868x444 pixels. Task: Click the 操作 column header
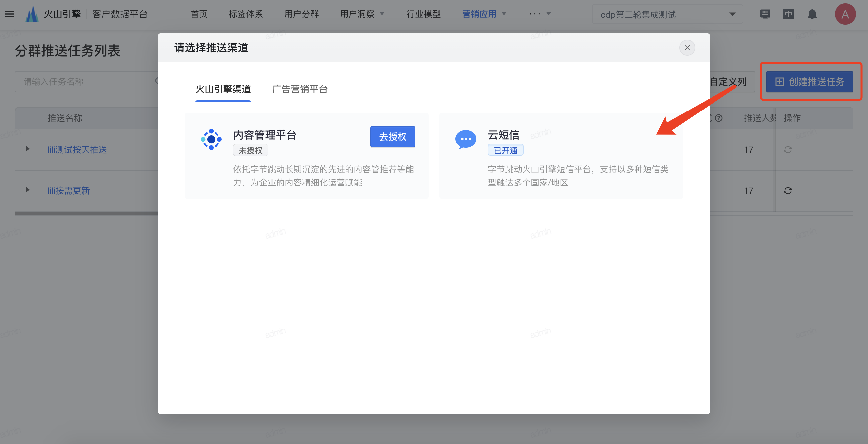(x=792, y=118)
